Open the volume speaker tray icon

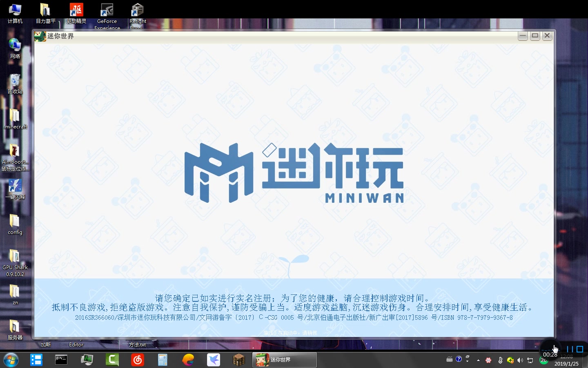[x=520, y=360]
